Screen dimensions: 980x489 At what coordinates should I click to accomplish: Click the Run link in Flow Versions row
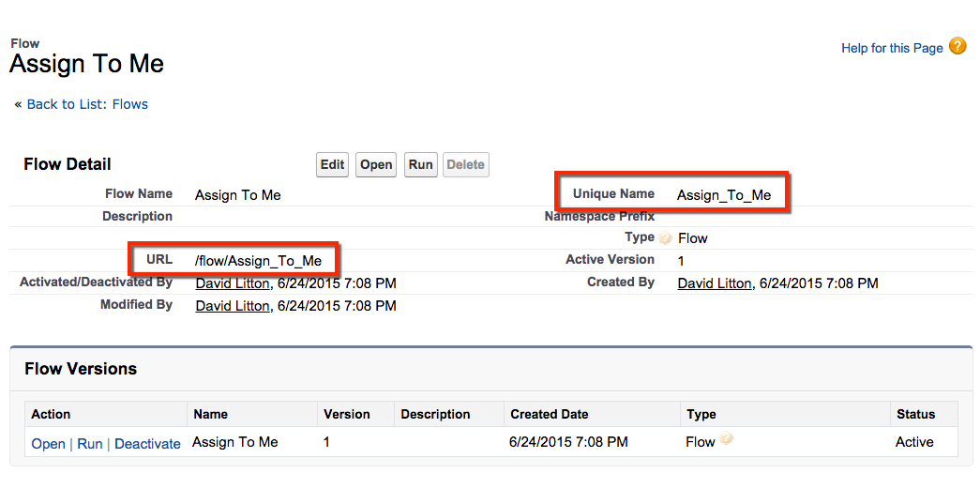click(x=90, y=444)
